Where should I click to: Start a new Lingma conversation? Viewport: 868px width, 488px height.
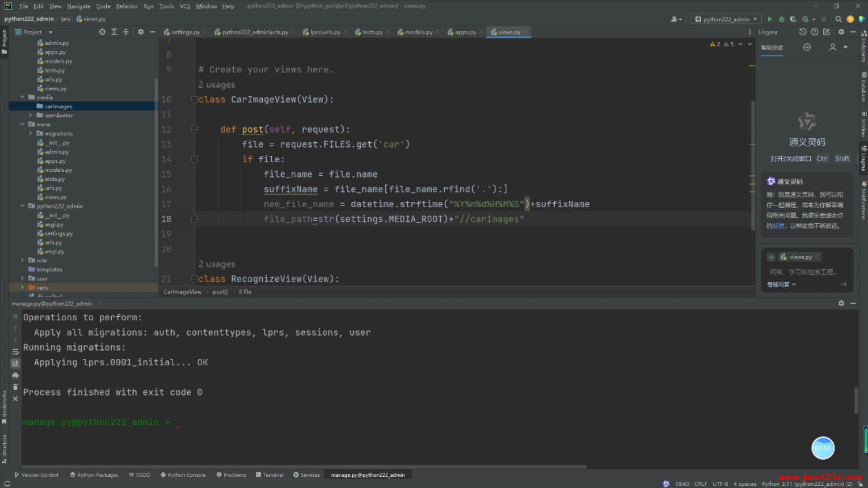point(807,47)
